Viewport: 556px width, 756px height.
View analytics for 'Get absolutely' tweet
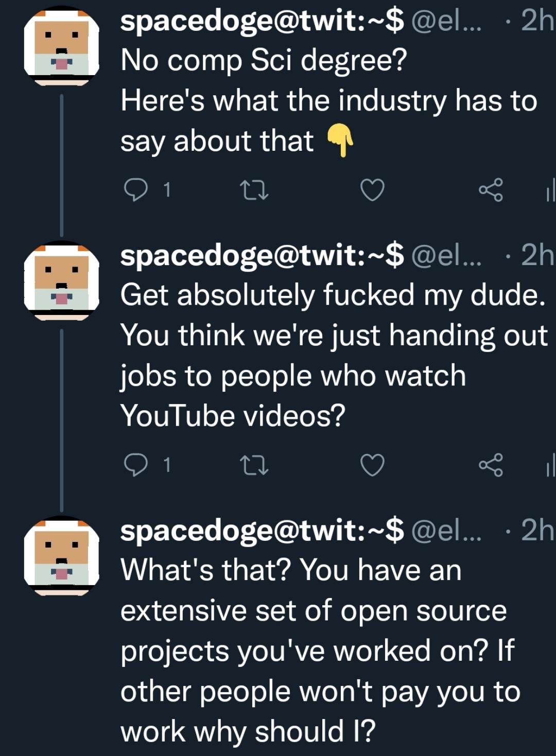[550, 465]
